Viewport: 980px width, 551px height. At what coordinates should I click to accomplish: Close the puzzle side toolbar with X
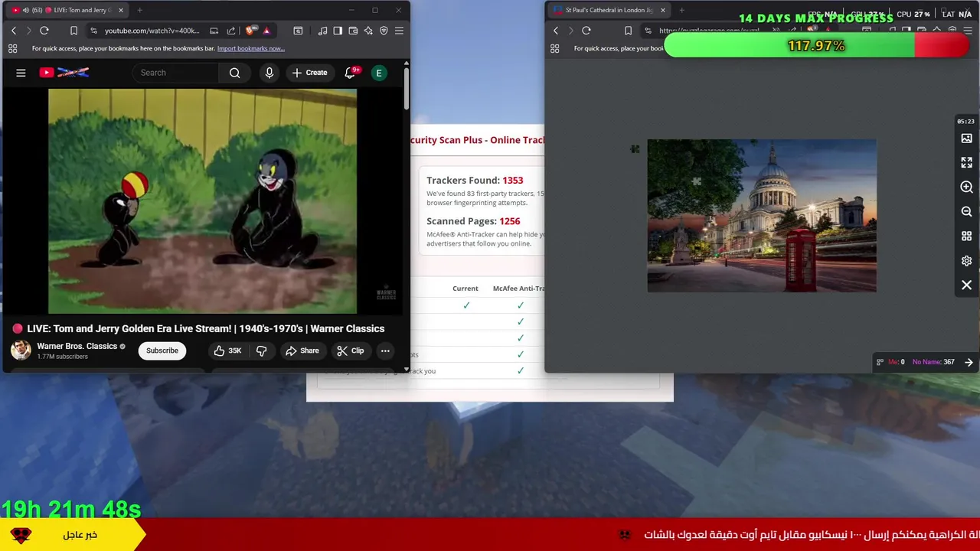point(966,285)
